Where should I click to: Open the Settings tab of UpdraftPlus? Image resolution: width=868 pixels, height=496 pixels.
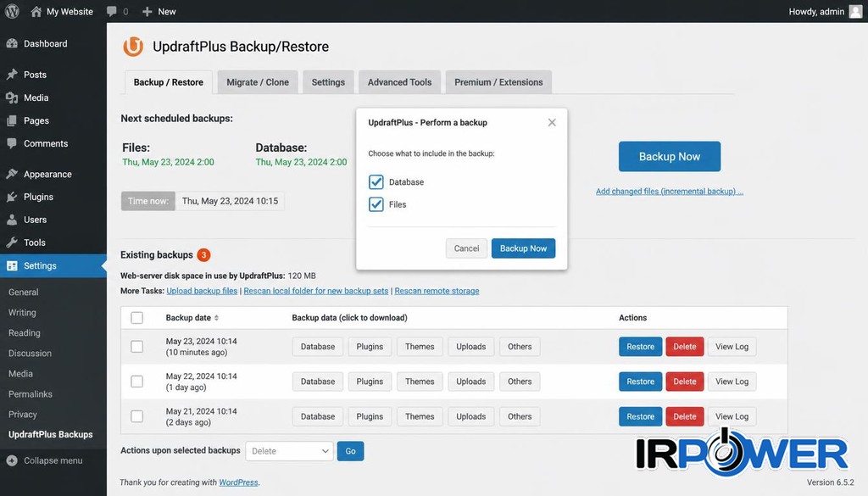point(328,82)
